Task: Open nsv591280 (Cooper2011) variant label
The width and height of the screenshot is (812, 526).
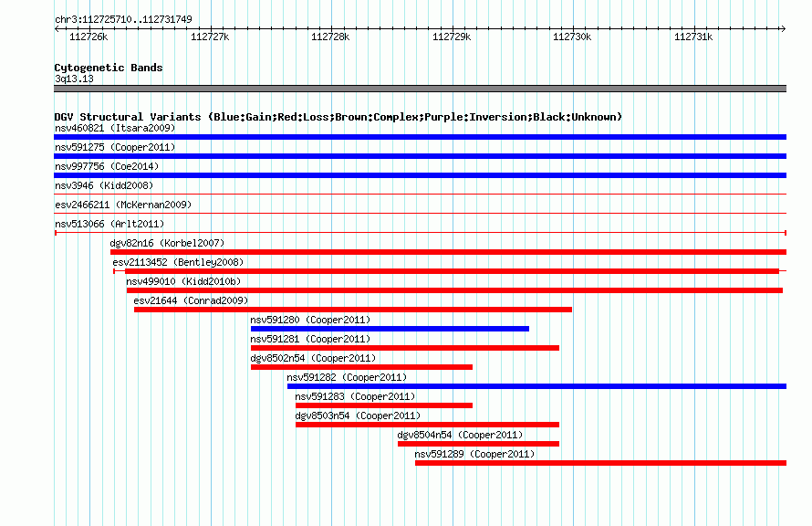Action: (x=311, y=320)
